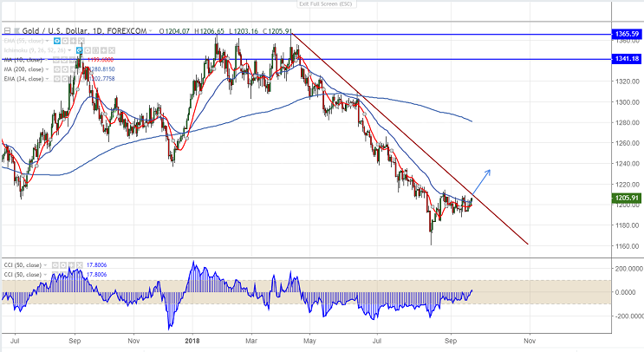Expand the EMA (34, close) dropdown arrow
Image resolution: width=644 pixels, height=352 pixels.
[47, 79]
